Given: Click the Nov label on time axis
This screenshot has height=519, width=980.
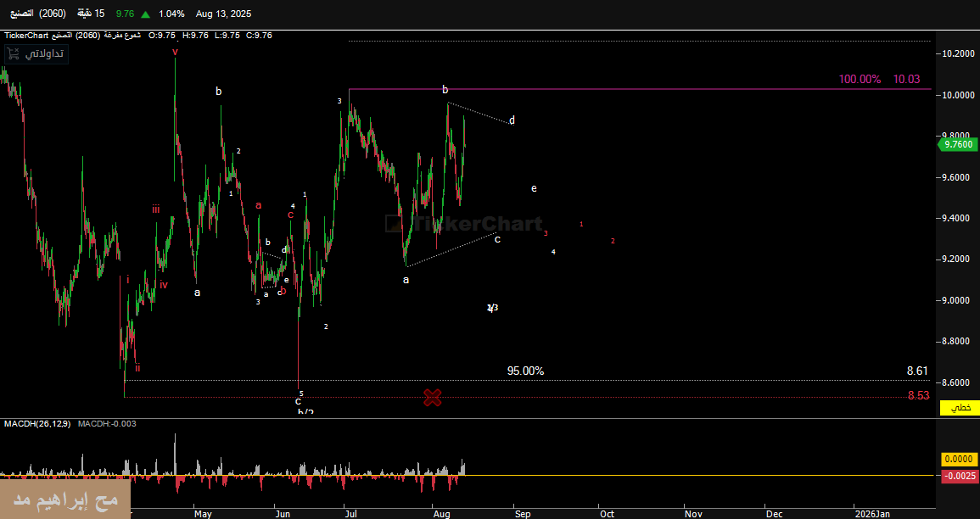Looking at the screenshot, I should pyautogui.click(x=693, y=515).
